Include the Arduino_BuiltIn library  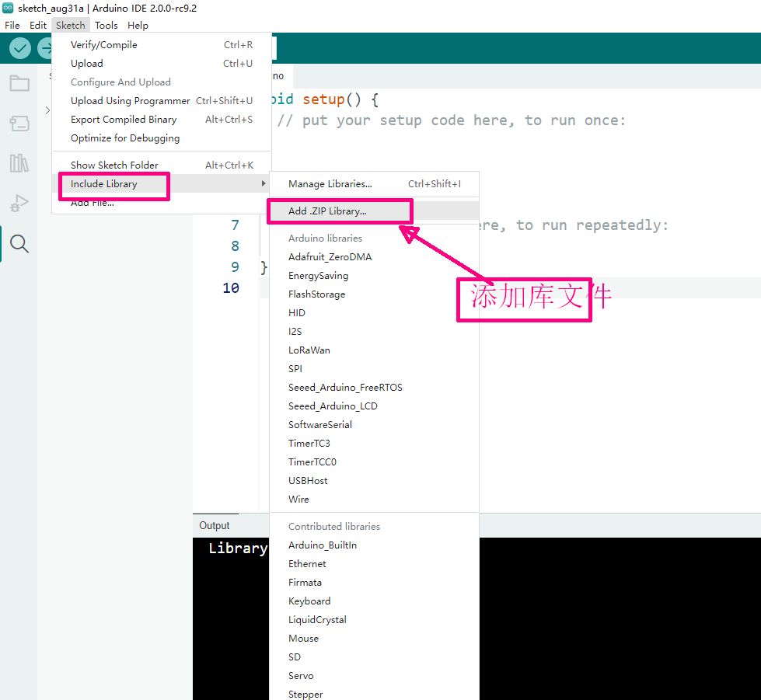pyautogui.click(x=374, y=545)
